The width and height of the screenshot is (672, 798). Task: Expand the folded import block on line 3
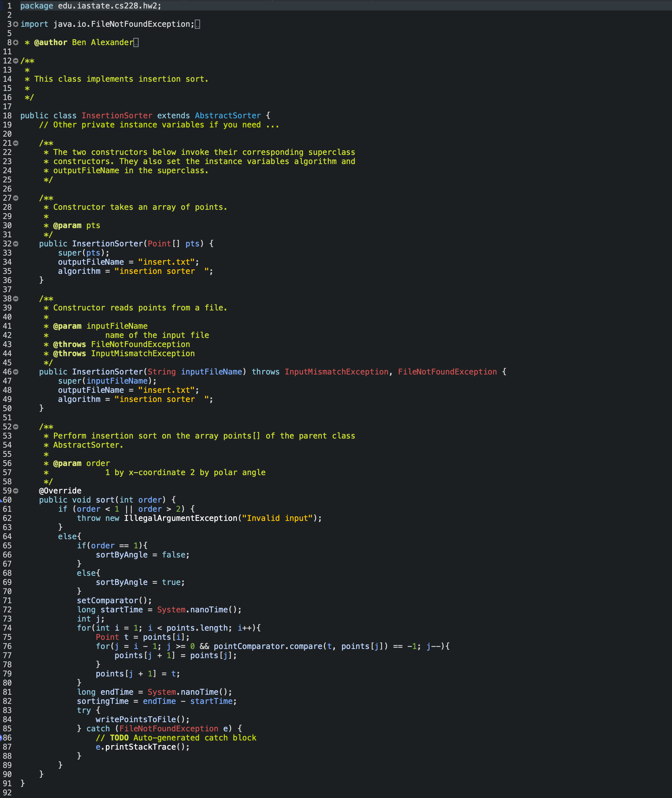pyautogui.click(x=16, y=25)
